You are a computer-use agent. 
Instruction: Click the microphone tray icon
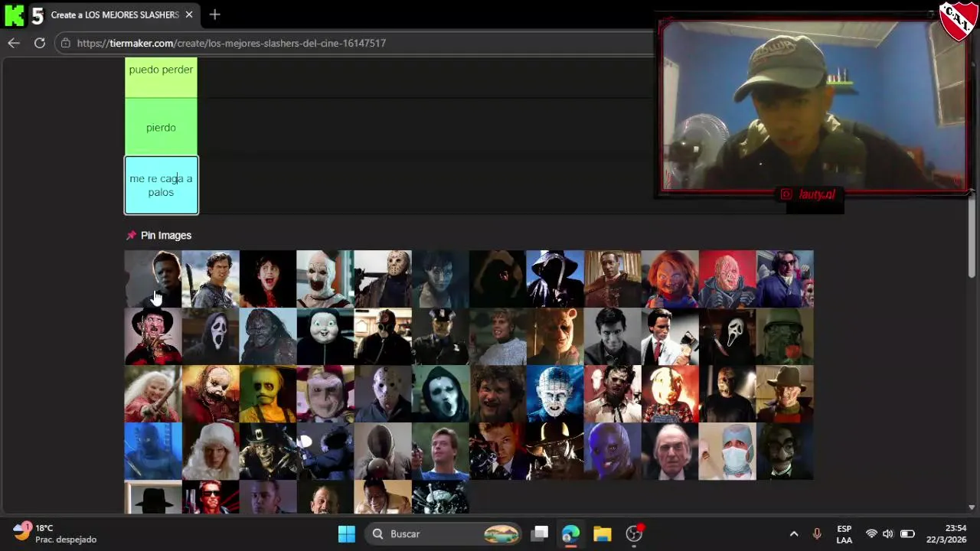click(816, 533)
